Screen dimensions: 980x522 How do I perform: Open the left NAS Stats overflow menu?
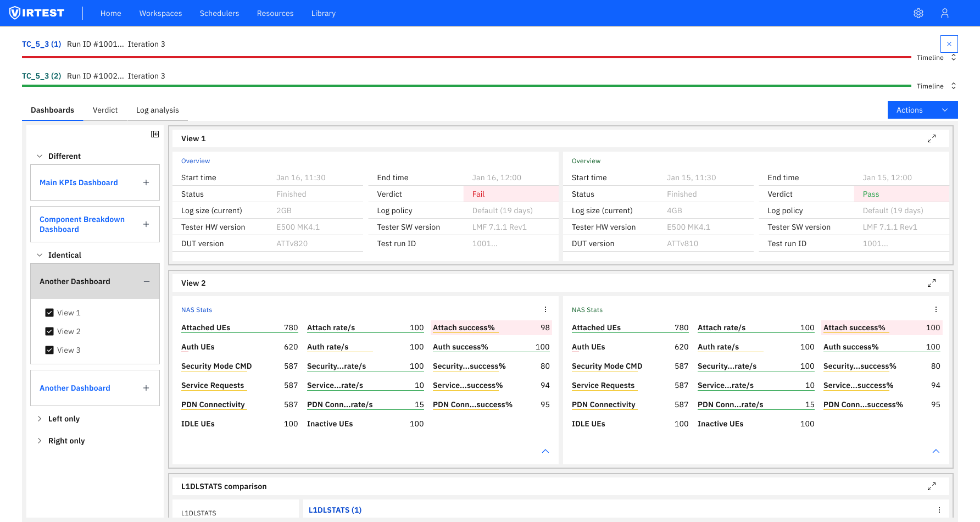pyautogui.click(x=545, y=309)
